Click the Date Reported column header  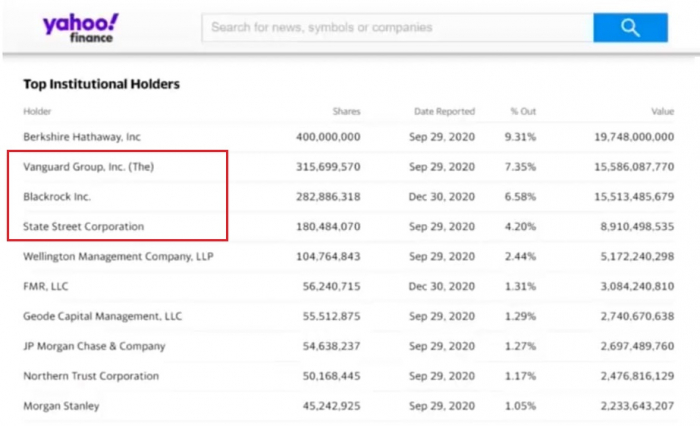tap(444, 111)
